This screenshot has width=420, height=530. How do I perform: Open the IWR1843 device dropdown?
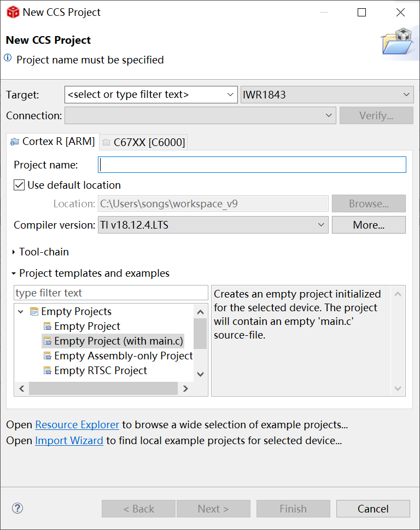pyautogui.click(x=406, y=95)
